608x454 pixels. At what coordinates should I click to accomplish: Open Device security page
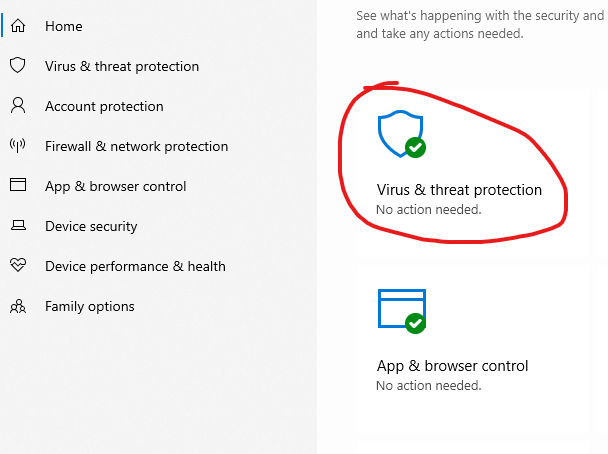pyautogui.click(x=91, y=226)
